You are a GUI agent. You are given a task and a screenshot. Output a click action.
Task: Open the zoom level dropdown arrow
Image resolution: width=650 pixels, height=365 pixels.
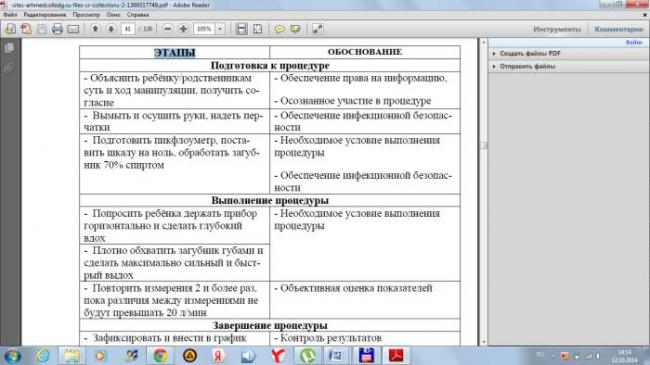[220, 29]
